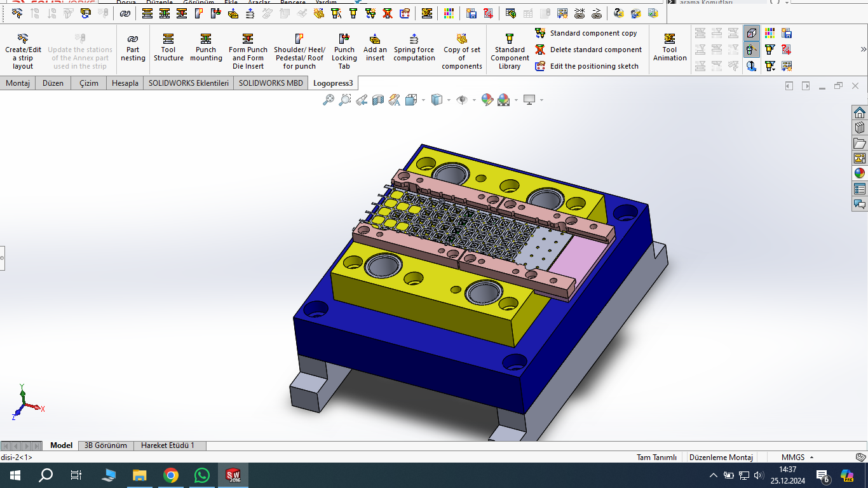The height and width of the screenshot is (488, 868).
Task: Open the Edit Appearance color sphere
Action: (x=487, y=100)
